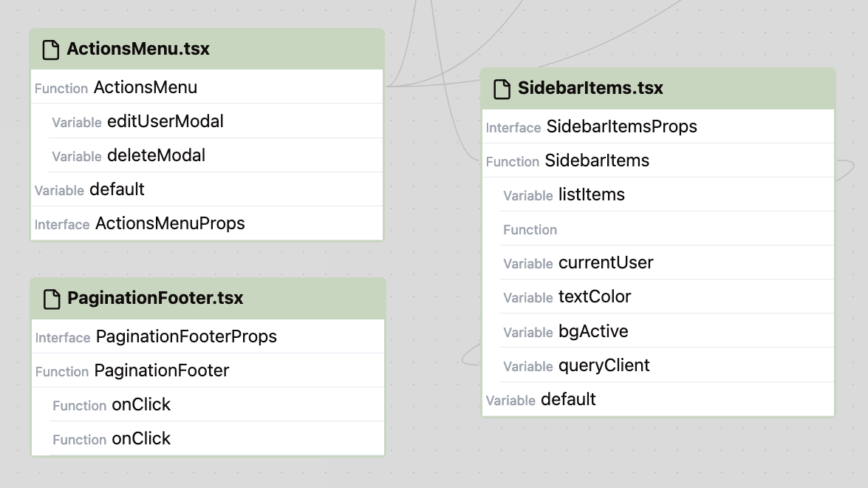868x488 pixels.
Task: Click the textColor variable row
Action: (x=595, y=296)
